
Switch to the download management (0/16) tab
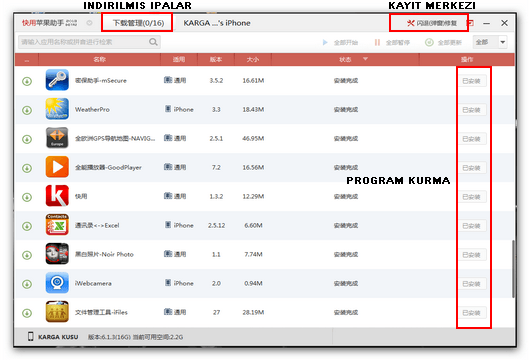[x=138, y=23]
